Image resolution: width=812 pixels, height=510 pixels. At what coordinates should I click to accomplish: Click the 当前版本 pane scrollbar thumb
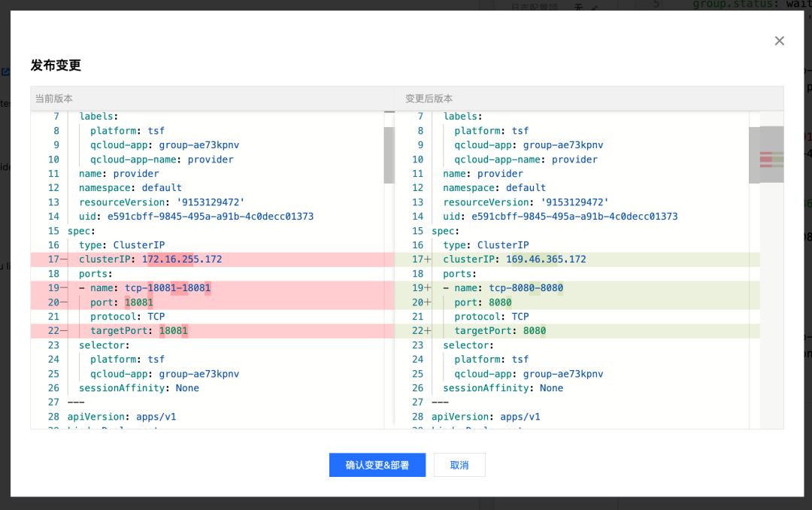389,155
